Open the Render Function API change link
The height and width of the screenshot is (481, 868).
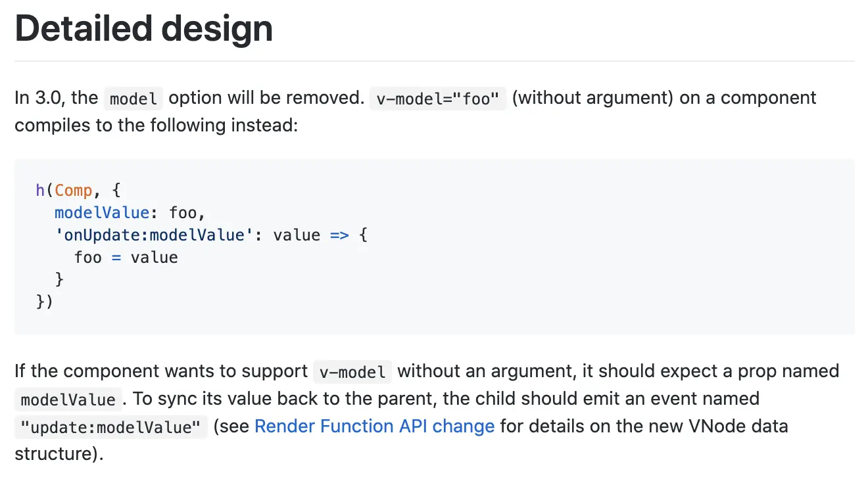tap(374, 426)
